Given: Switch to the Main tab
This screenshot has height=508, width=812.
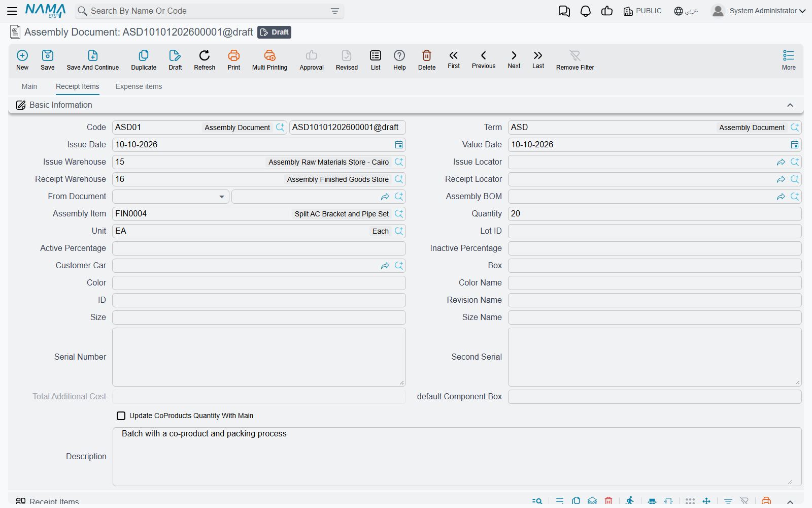Looking at the screenshot, I should pyautogui.click(x=29, y=86).
